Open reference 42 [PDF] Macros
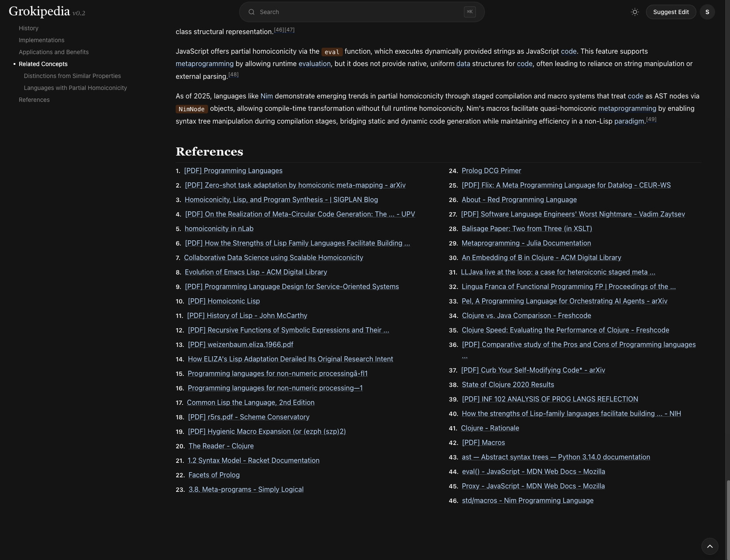 [x=484, y=442]
